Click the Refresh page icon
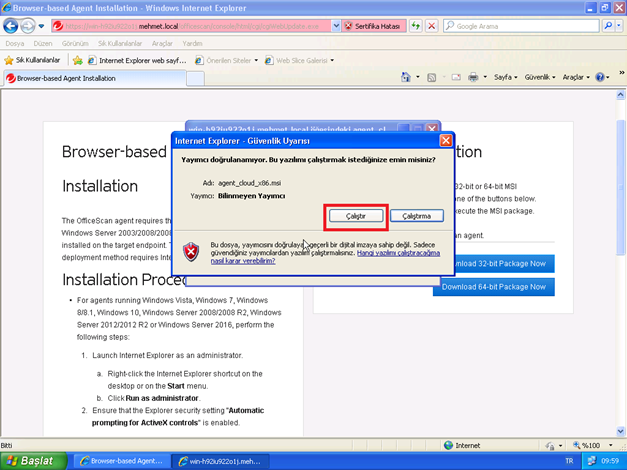Viewport: 627px width, 470px height. point(416,26)
